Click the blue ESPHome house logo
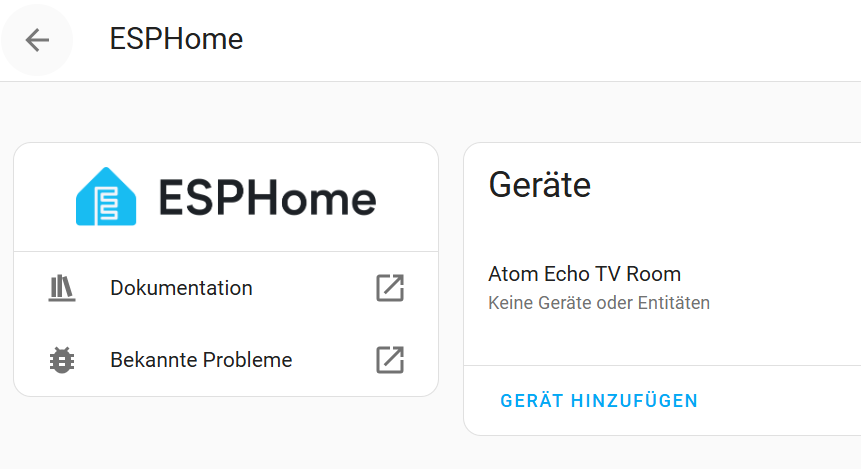The height and width of the screenshot is (469, 861). [105, 196]
